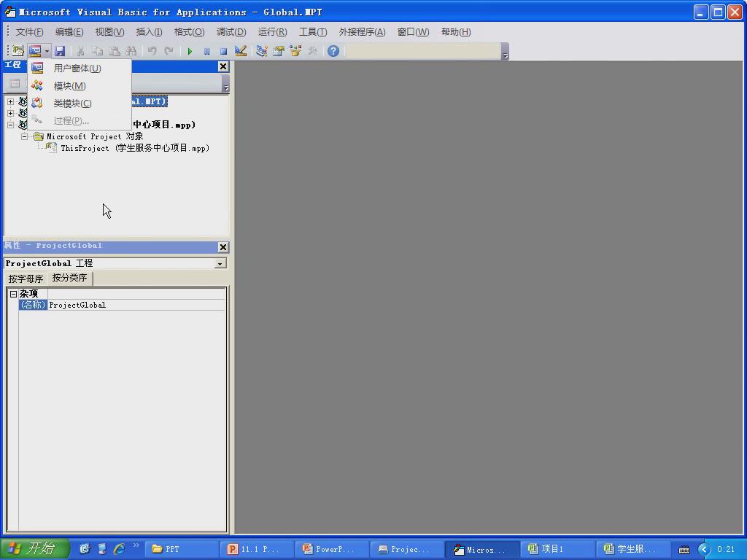The height and width of the screenshot is (560, 747).
Task: Switch to the 按字母序 tab
Action: pyautogui.click(x=26, y=279)
